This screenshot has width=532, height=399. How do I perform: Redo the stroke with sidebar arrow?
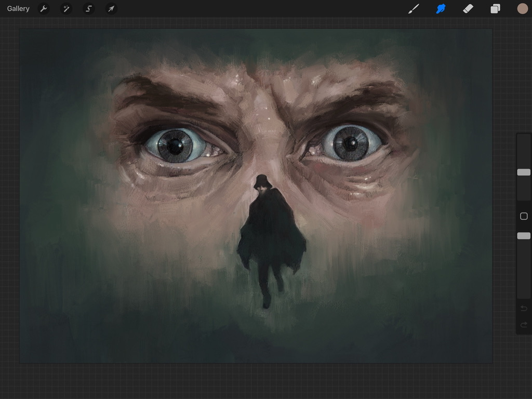(x=524, y=325)
